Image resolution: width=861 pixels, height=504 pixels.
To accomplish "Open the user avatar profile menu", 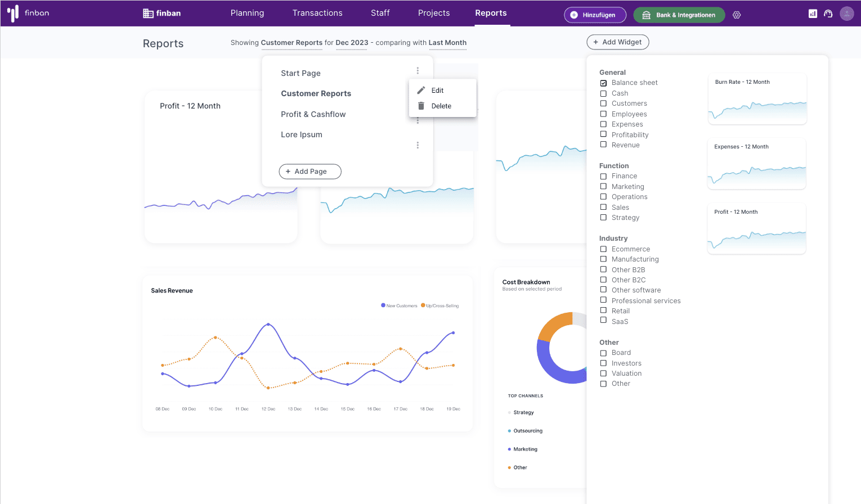I will pyautogui.click(x=846, y=13).
